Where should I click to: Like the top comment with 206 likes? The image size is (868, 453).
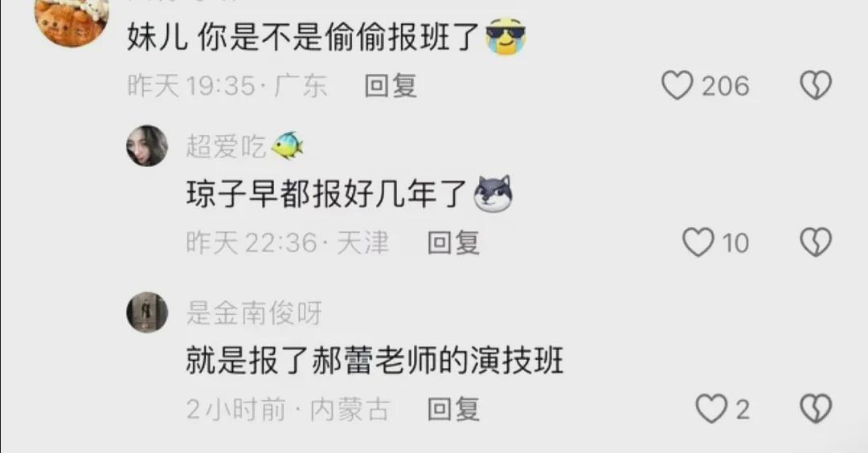click(677, 86)
